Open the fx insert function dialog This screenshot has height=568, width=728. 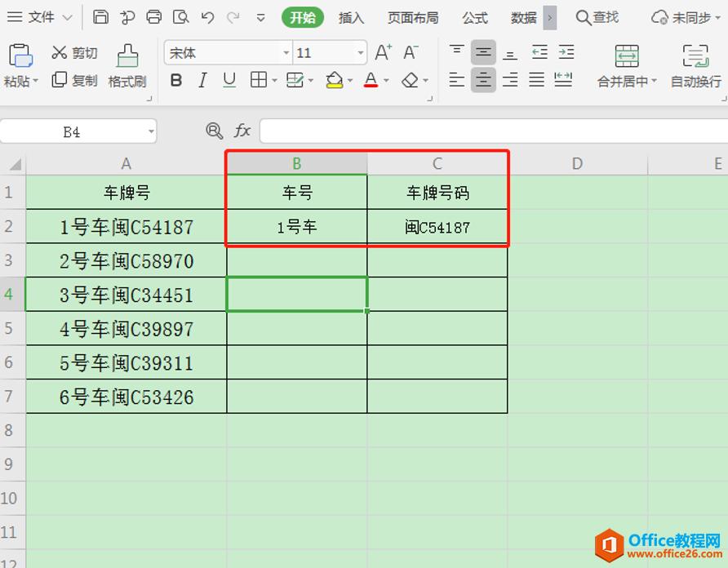[242, 131]
